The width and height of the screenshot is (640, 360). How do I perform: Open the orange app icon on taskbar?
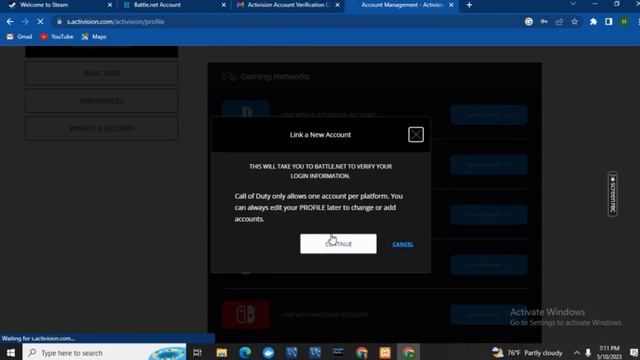pyautogui.click(x=385, y=352)
